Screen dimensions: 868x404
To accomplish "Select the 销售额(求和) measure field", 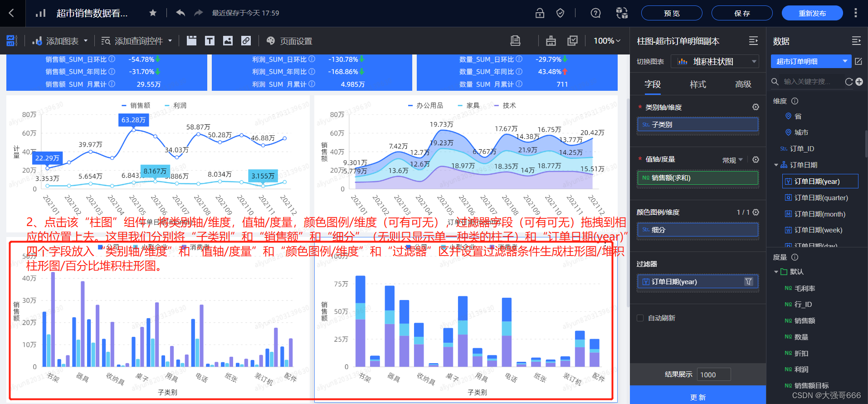I will [697, 178].
